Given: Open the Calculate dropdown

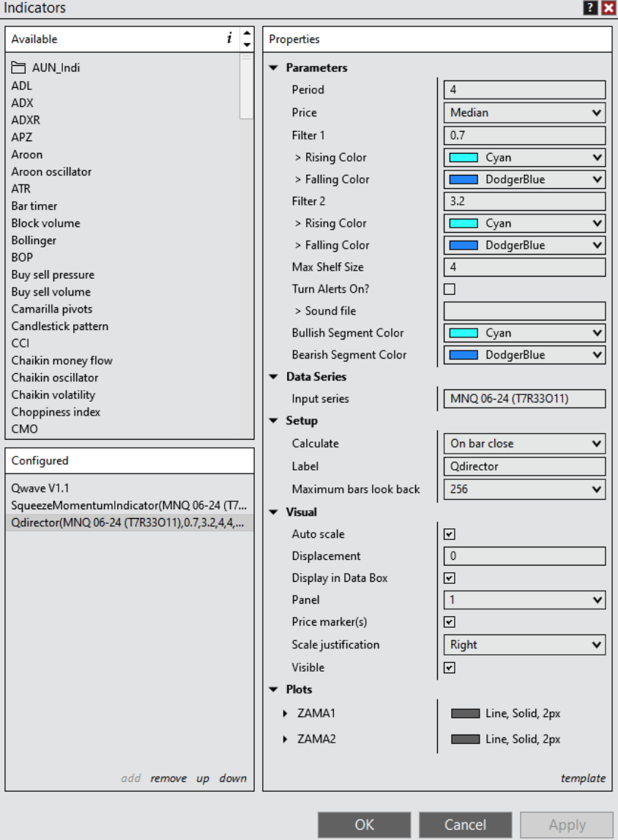Looking at the screenshot, I should pyautogui.click(x=524, y=443).
